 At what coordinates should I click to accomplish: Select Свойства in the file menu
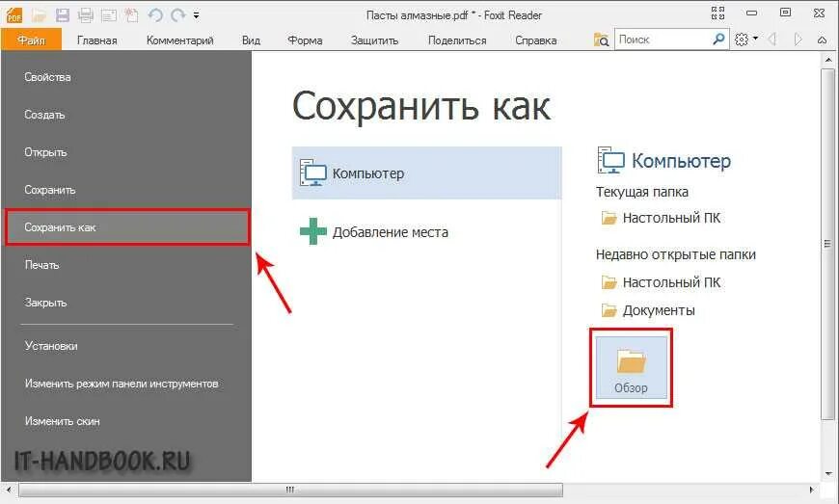point(126,77)
